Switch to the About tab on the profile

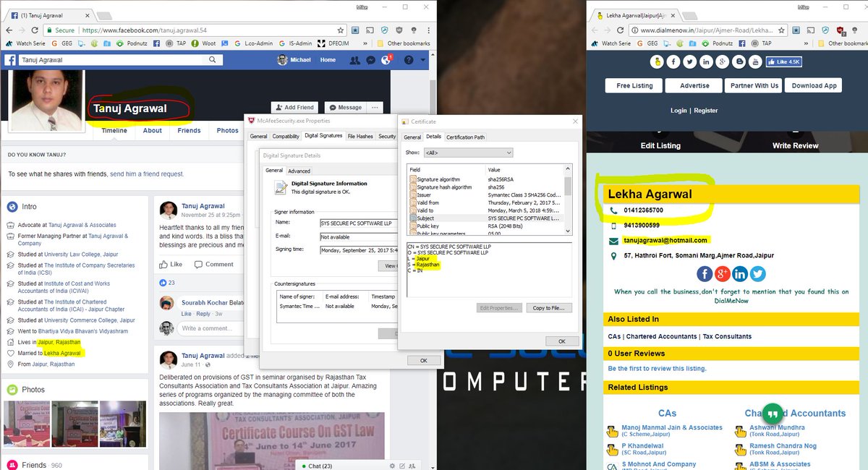click(153, 131)
